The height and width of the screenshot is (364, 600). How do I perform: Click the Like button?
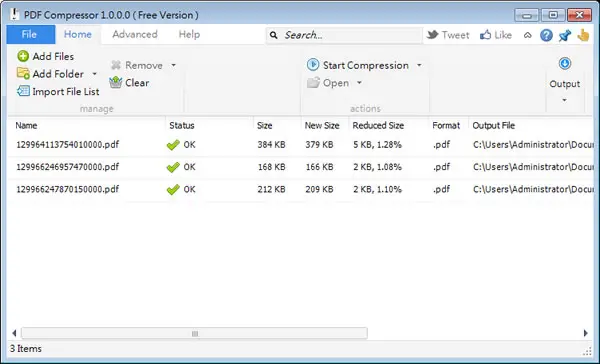496,35
